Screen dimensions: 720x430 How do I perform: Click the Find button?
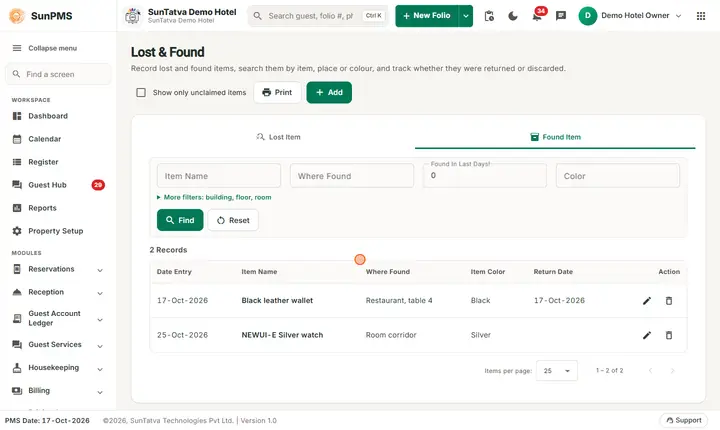180,221
